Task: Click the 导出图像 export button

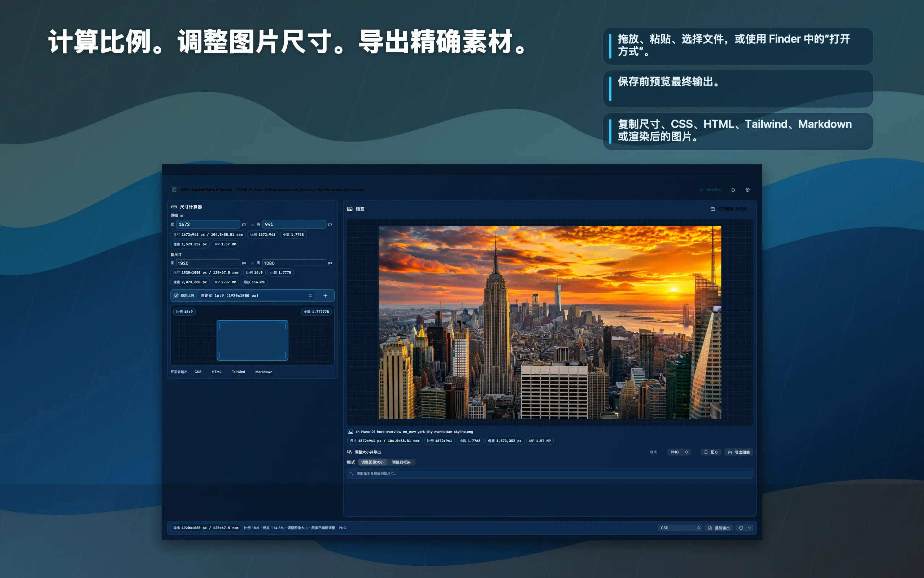Action: pyautogui.click(x=739, y=452)
